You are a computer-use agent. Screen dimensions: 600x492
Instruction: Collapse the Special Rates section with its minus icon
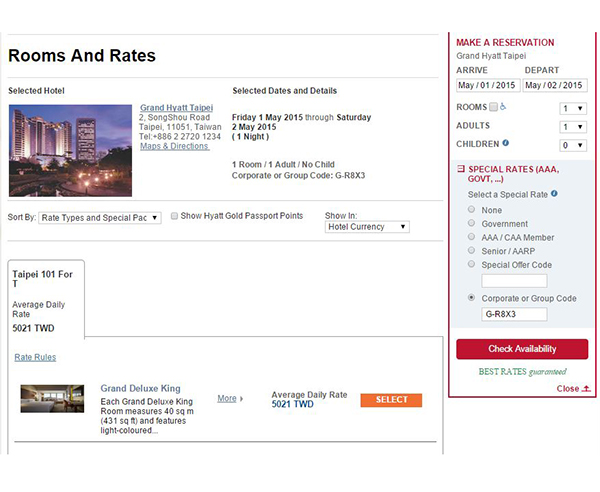[x=460, y=169]
